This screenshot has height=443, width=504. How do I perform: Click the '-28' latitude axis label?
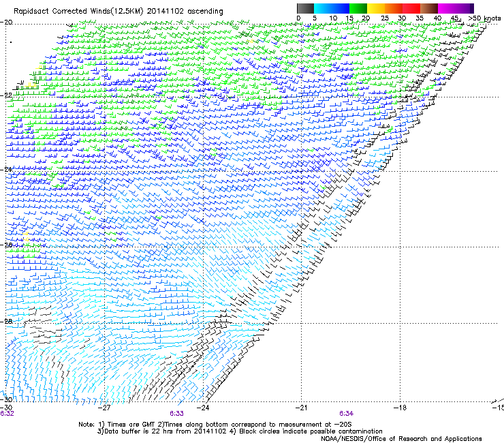6,322
